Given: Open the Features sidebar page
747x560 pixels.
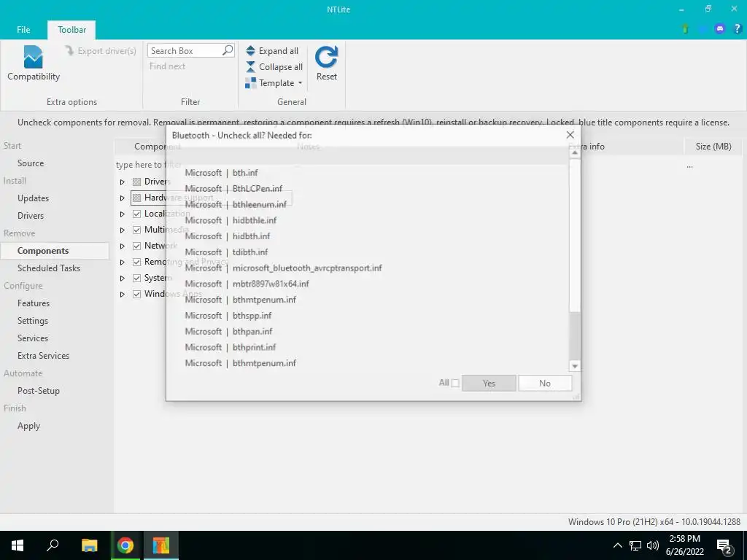Looking at the screenshot, I should pyautogui.click(x=34, y=303).
